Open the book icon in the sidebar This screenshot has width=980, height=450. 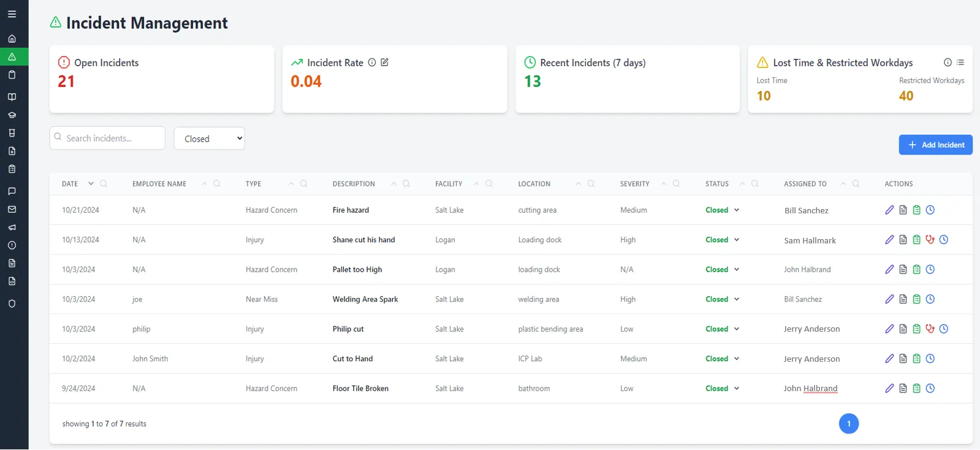(12, 97)
